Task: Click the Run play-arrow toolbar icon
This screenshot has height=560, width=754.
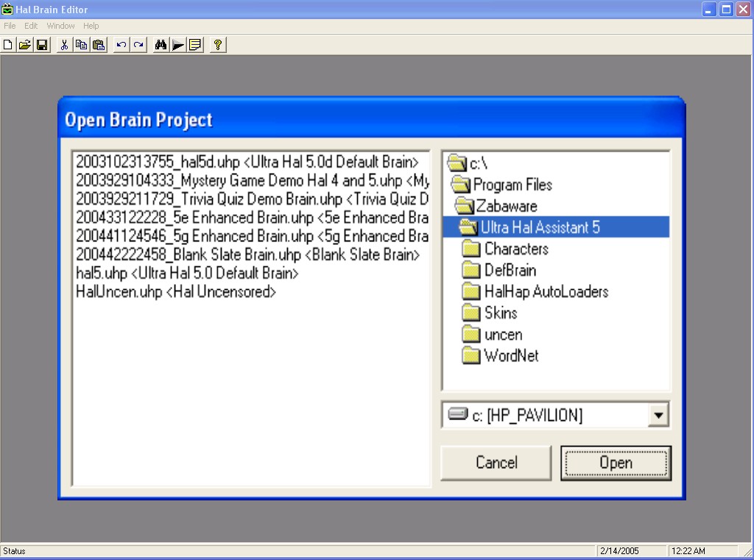Action: click(178, 45)
